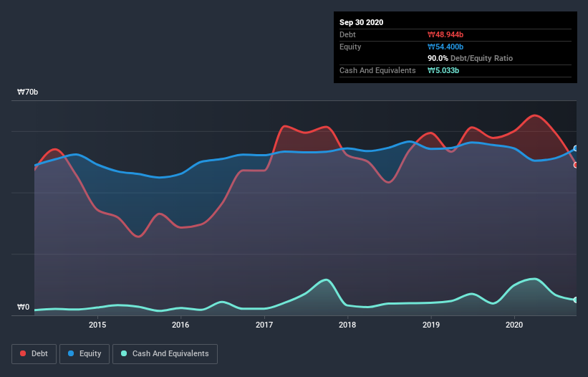Click the ₩48.944b debt value
The height and width of the screenshot is (377, 588).
(445, 34)
